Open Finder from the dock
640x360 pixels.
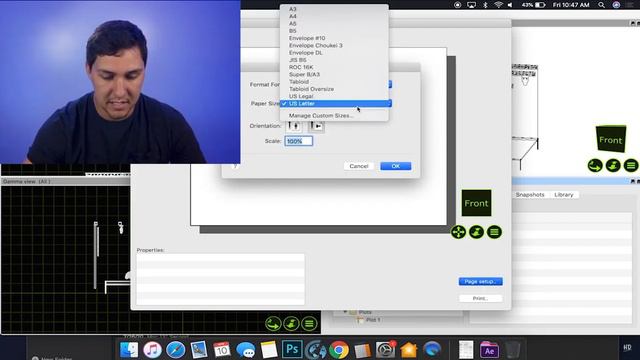(x=129, y=350)
